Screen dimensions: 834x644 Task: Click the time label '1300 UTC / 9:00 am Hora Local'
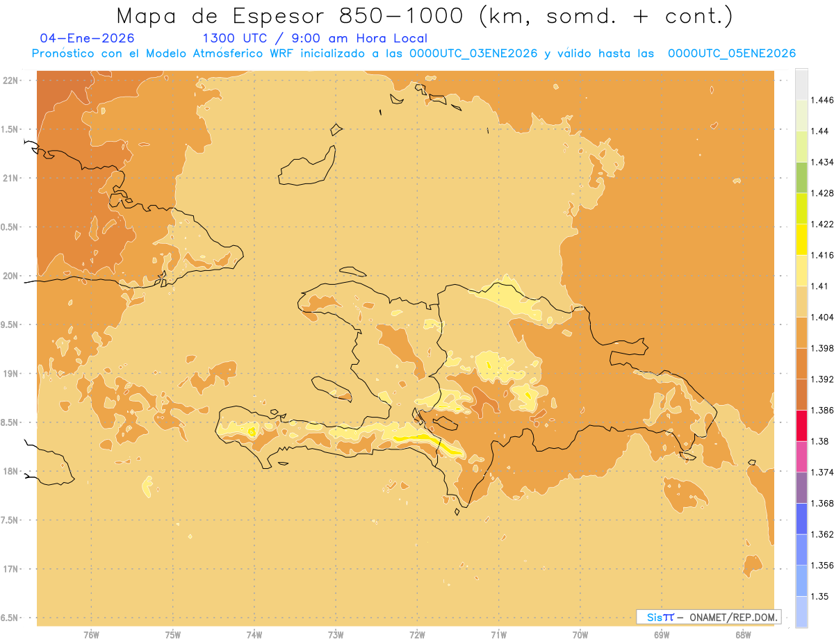click(315, 38)
